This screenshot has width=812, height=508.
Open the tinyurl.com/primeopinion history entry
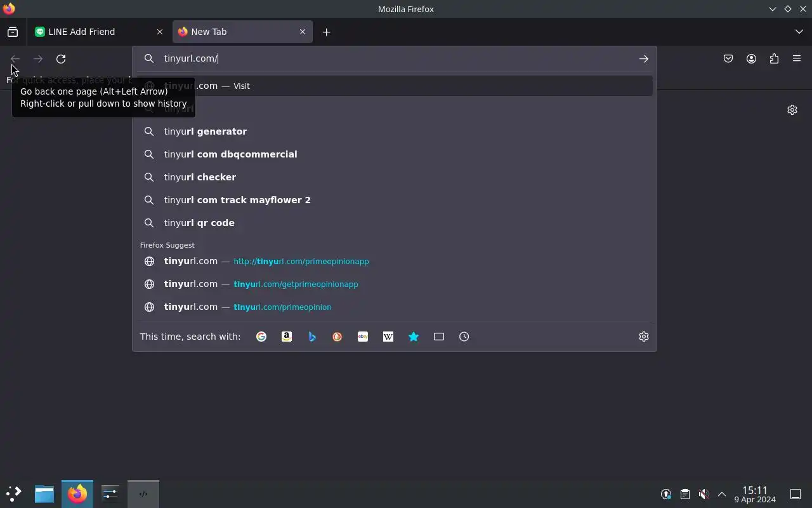click(395, 307)
